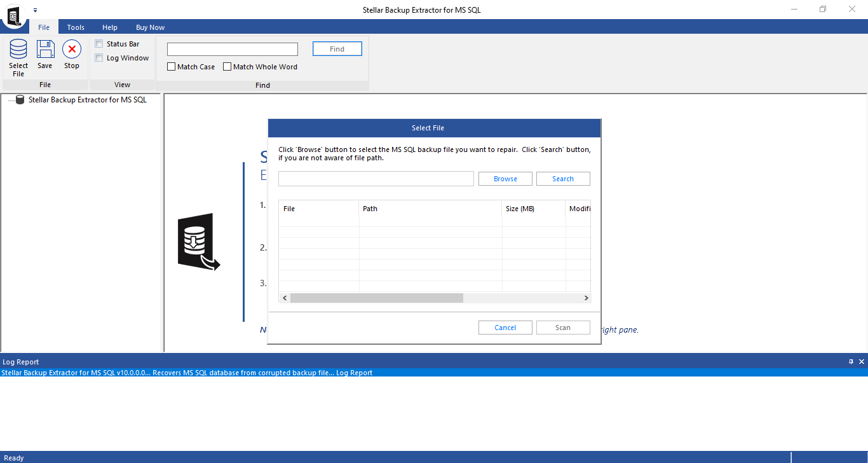Image resolution: width=868 pixels, height=463 pixels.
Task: Browse for an MS SQL backup file
Action: 505,179
